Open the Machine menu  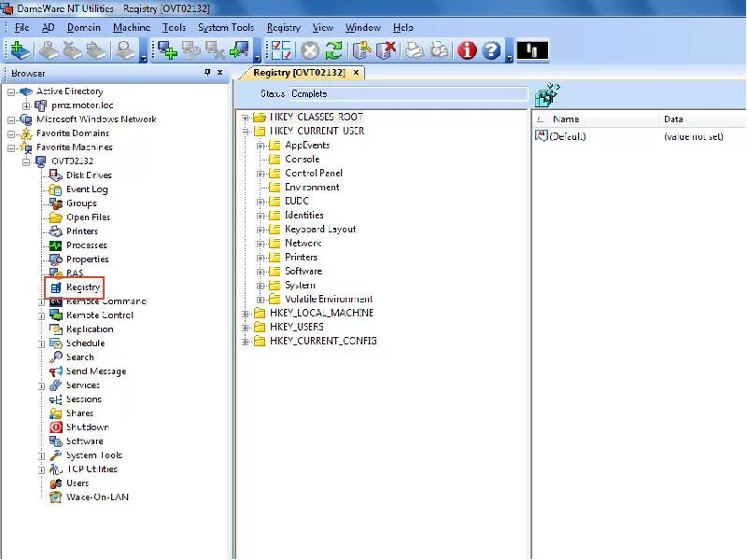(x=132, y=28)
